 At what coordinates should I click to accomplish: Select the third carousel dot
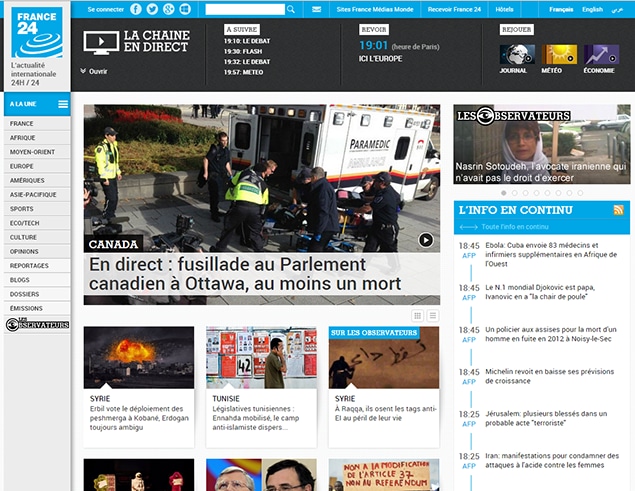[525, 193]
